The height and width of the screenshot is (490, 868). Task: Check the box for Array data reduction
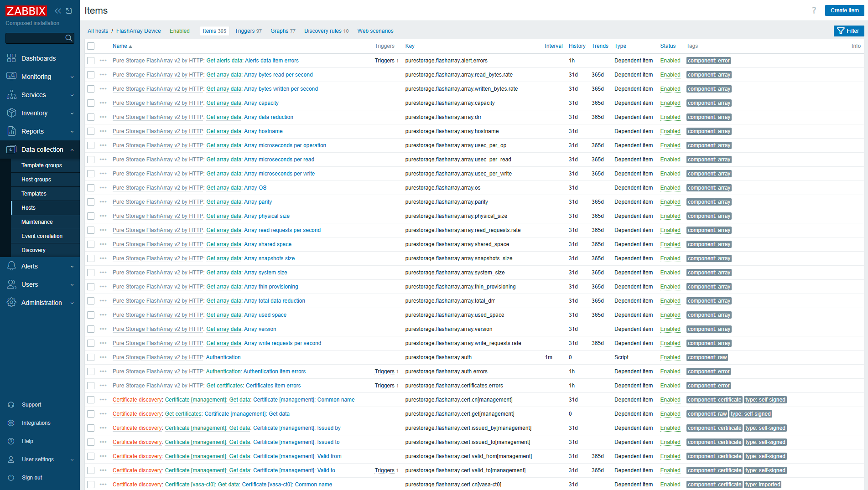pos(91,117)
